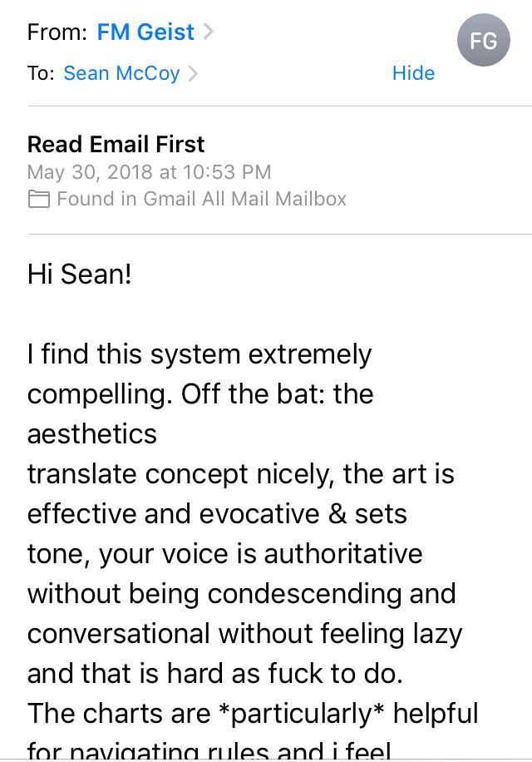The height and width of the screenshot is (762, 532).
Task: Expand sender details chevron next to FM Geist
Action: (x=209, y=32)
